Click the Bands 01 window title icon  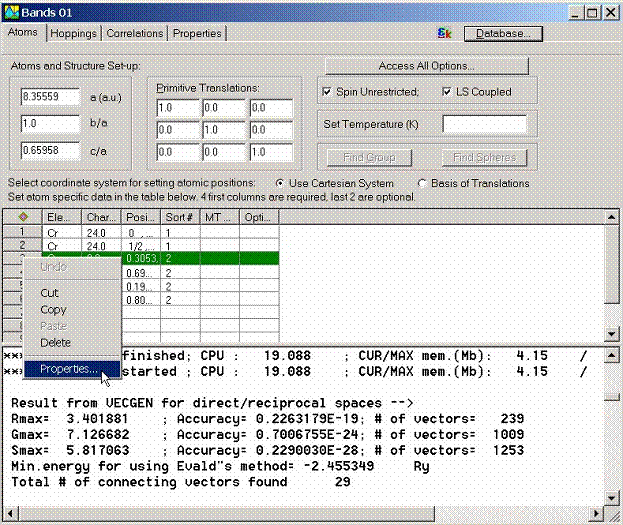(x=12, y=11)
